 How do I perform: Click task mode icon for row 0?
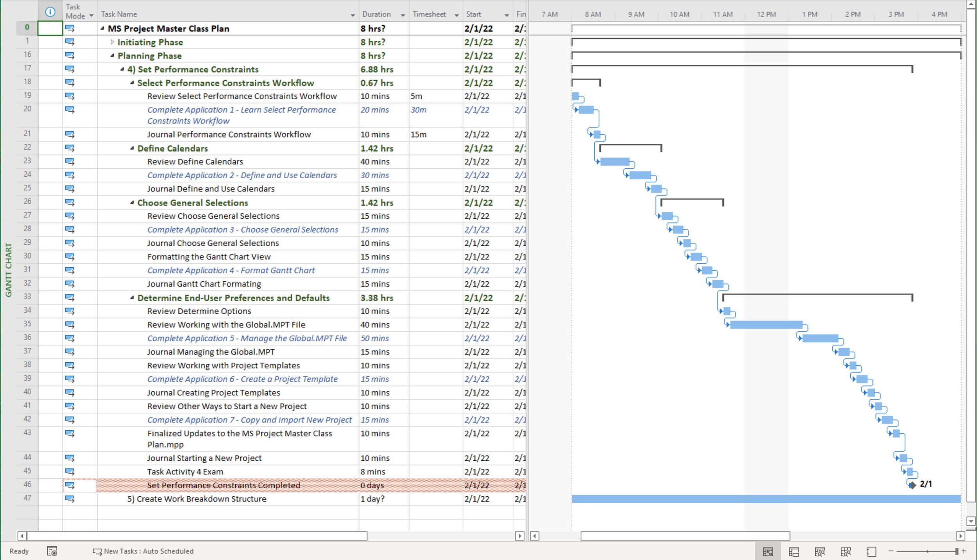(x=70, y=29)
